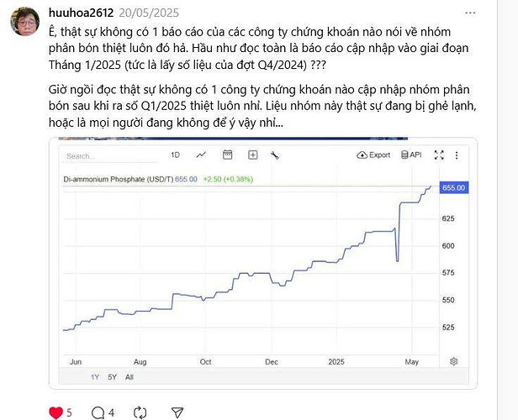Open the chart type line icon
The image size is (518, 420).
pyautogui.click(x=201, y=155)
